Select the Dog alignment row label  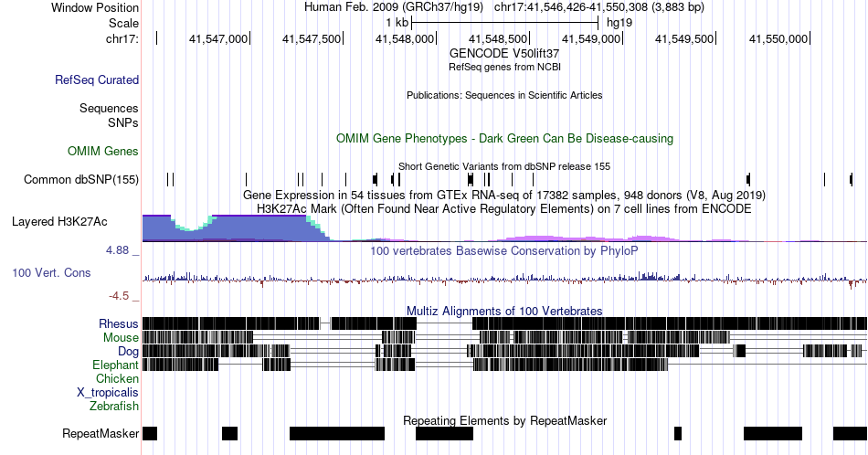128,352
